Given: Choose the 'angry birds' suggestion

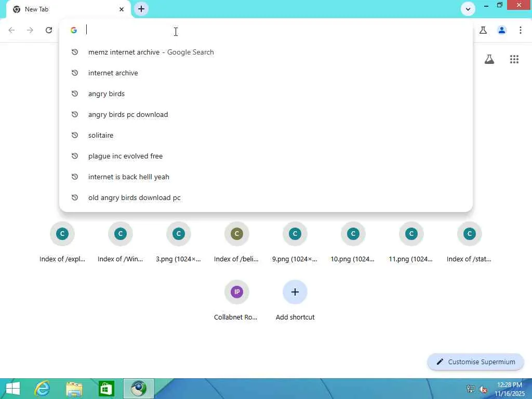Looking at the screenshot, I should click(x=265, y=94).
